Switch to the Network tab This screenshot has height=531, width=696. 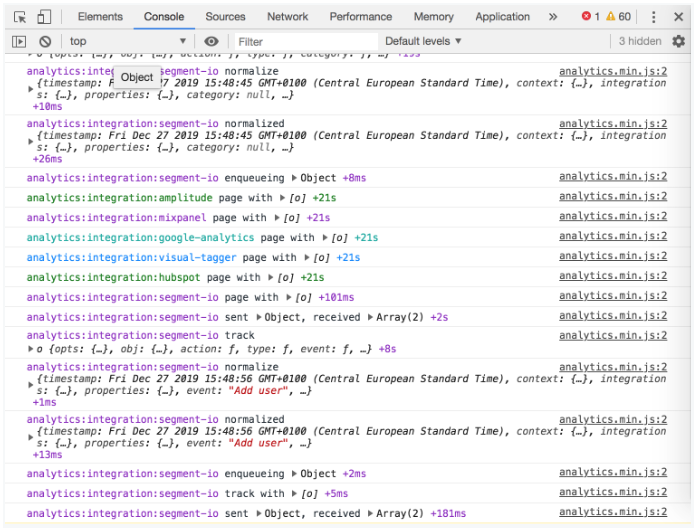pyautogui.click(x=287, y=17)
